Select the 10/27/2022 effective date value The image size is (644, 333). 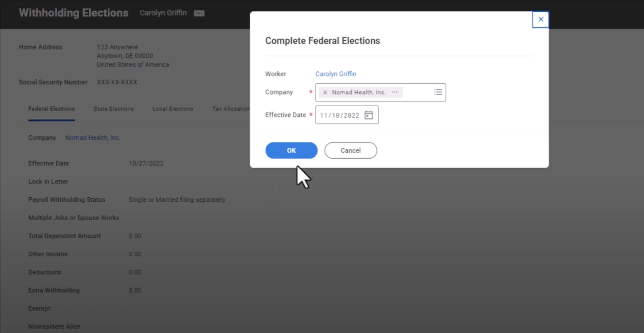pyautogui.click(x=146, y=163)
